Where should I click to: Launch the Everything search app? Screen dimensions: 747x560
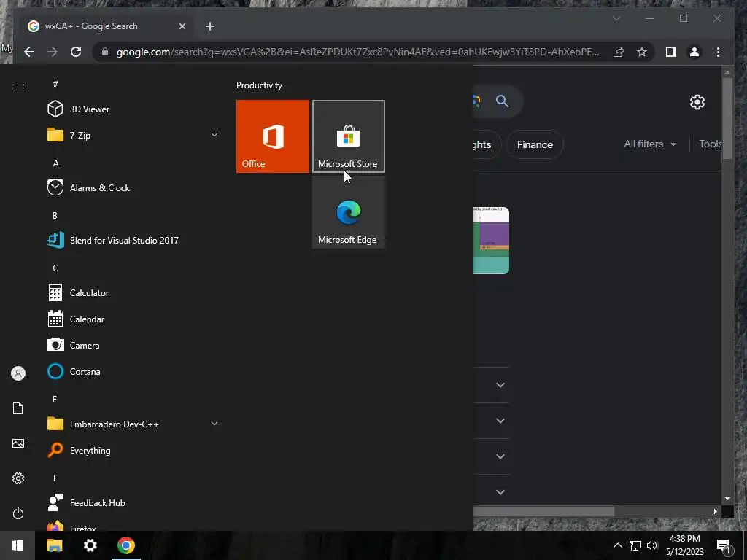click(133, 450)
